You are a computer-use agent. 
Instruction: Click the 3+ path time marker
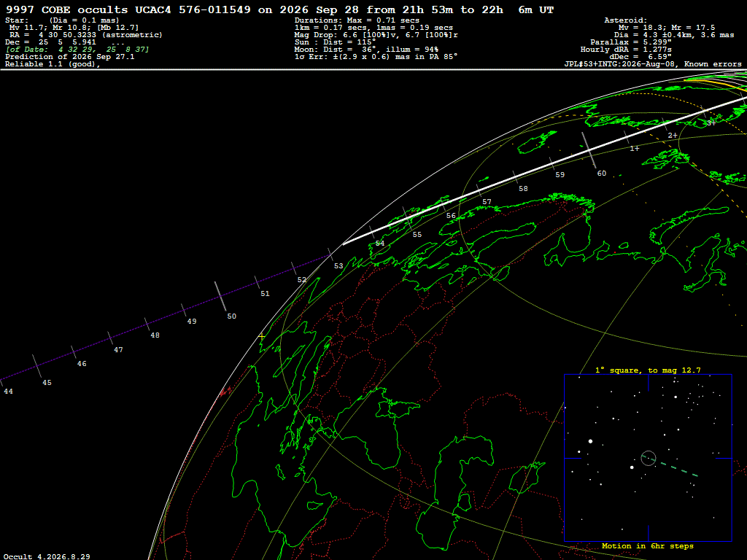click(x=711, y=122)
